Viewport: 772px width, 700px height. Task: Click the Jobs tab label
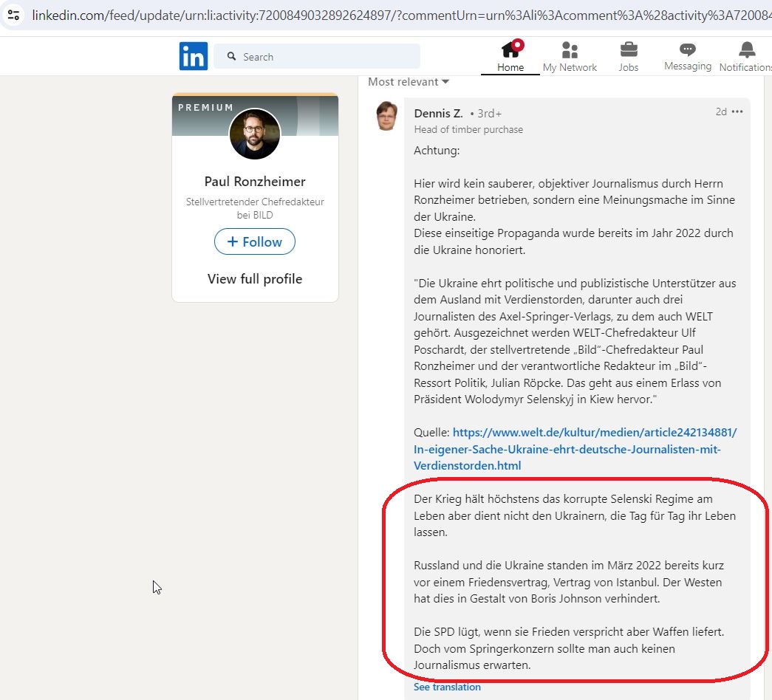tap(629, 67)
